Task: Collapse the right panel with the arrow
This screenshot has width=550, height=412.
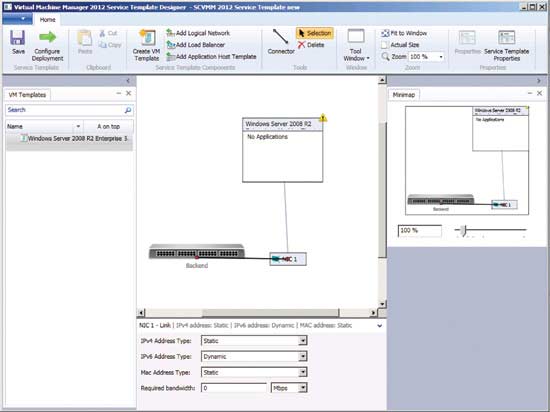Action: coord(539,81)
